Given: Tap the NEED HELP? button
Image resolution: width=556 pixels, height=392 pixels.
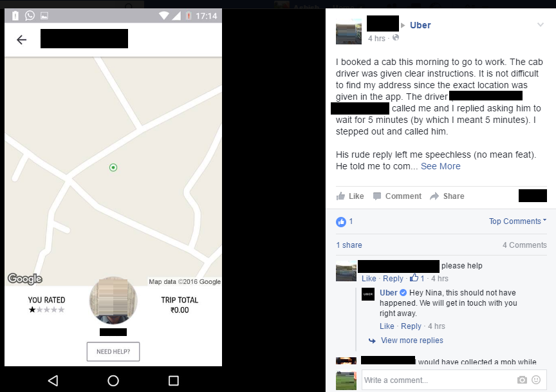Looking at the screenshot, I should point(113,351).
